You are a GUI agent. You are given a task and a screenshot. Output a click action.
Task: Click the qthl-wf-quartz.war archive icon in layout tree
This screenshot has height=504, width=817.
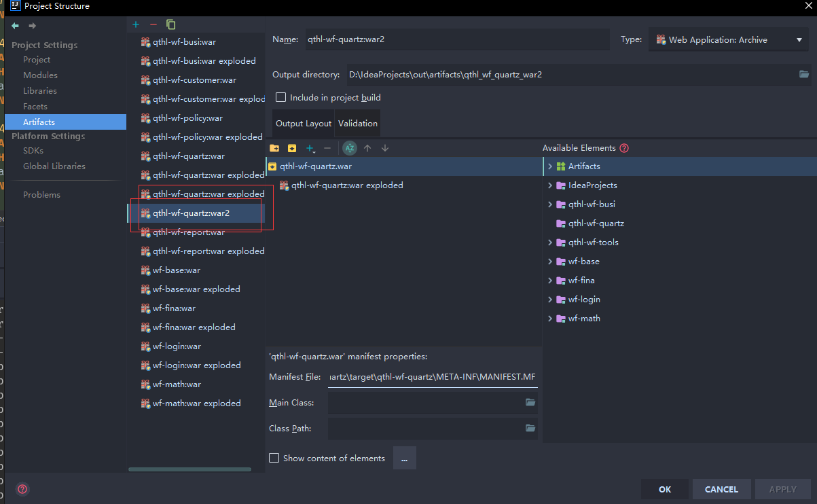(x=272, y=166)
